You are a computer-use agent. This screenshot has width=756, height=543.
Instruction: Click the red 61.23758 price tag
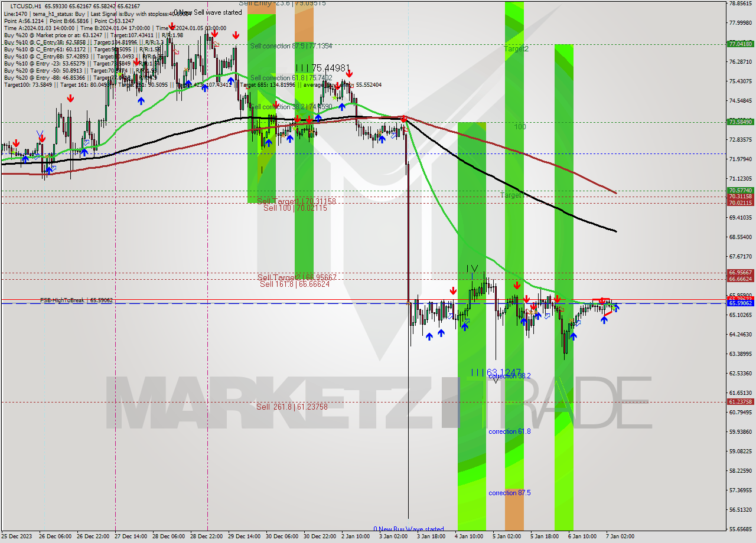[741, 401]
